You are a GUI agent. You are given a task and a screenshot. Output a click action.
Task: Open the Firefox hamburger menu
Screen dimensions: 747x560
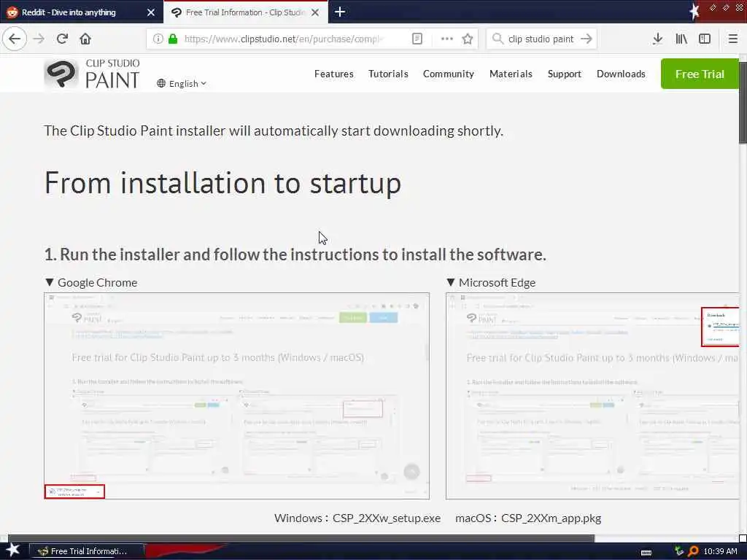(733, 39)
